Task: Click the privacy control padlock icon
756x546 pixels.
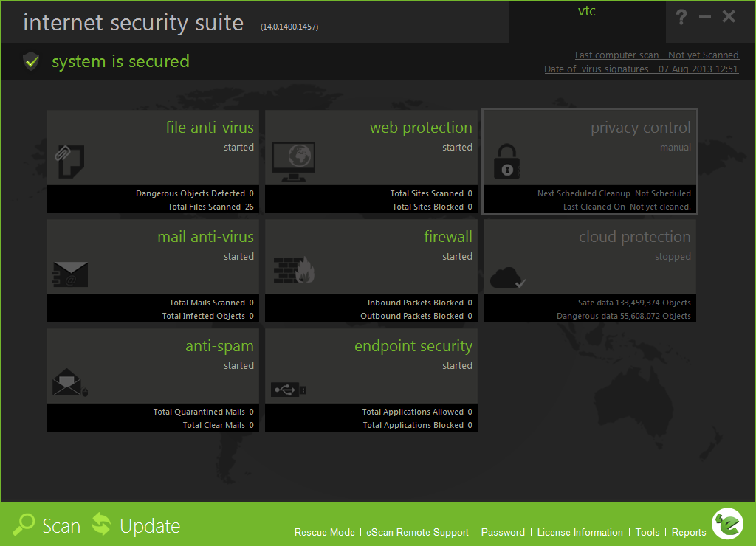Action: (x=507, y=162)
